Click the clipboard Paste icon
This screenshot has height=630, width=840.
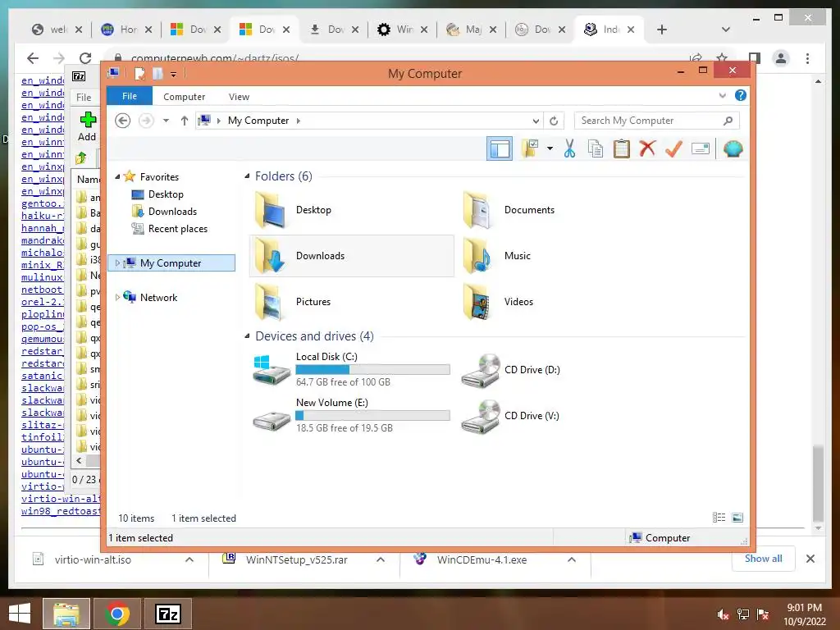pos(622,148)
